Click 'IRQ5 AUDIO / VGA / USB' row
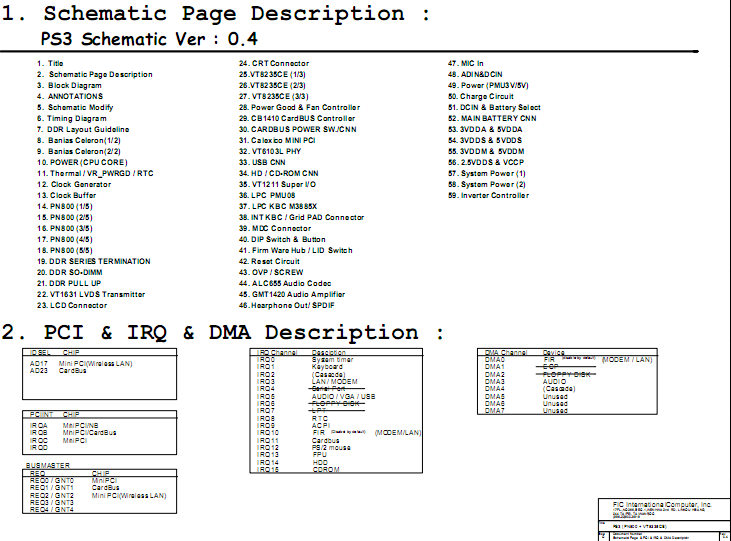Screen dimensions: 731x541 click(316, 396)
